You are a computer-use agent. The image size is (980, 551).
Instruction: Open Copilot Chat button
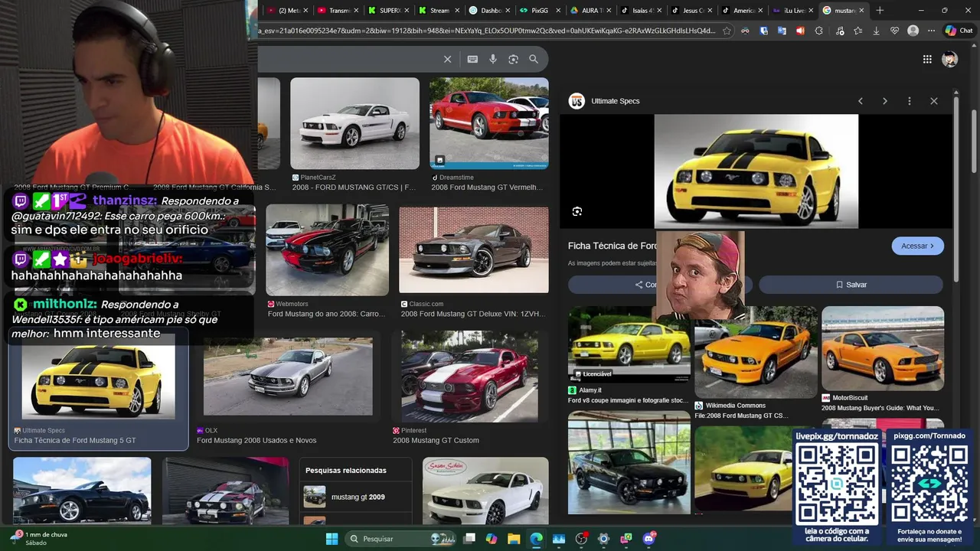point(958,31)
